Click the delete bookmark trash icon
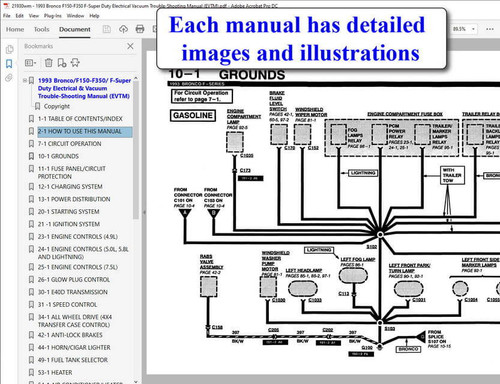 [49, 63]
